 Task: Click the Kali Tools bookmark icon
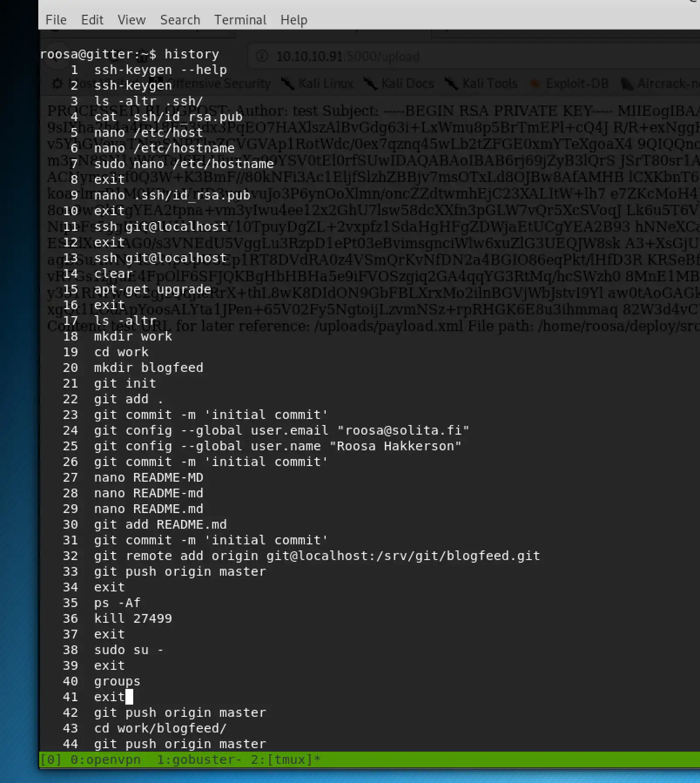pyautogui.click(x=451, y=84)
